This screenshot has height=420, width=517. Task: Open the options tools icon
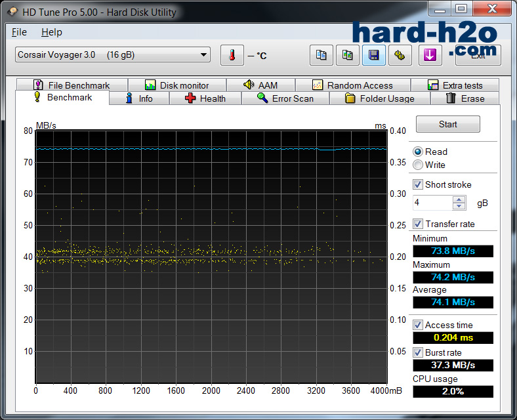point(400,55)
